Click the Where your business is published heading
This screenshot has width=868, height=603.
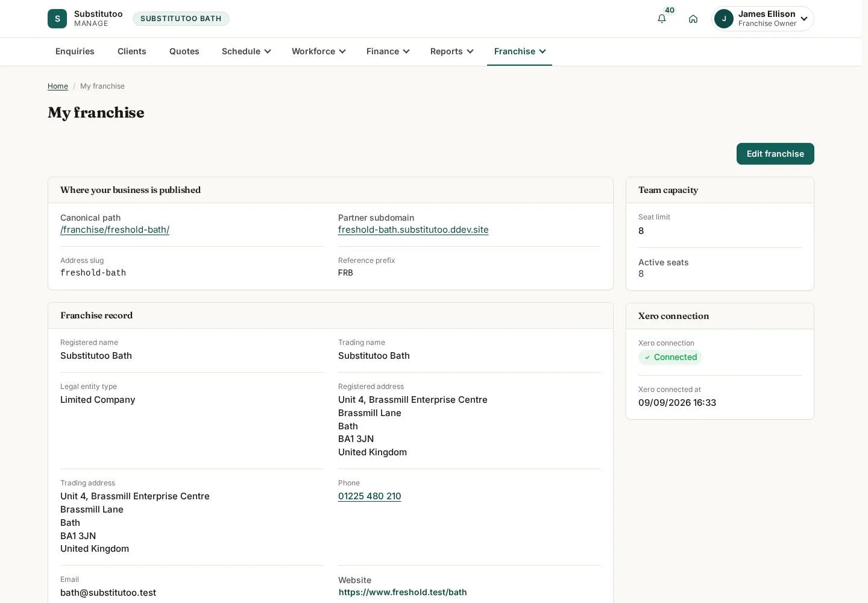131,190
